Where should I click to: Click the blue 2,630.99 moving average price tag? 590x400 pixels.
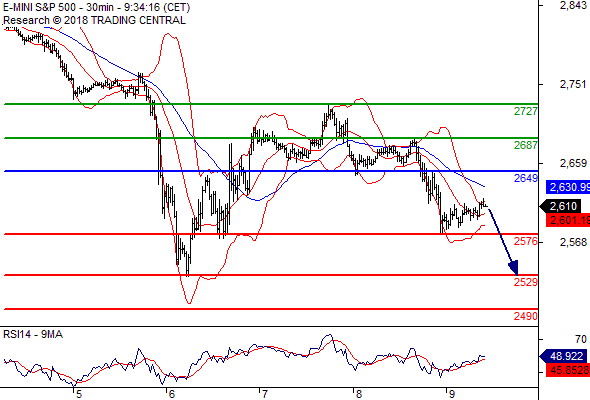(x=568, y=187)
